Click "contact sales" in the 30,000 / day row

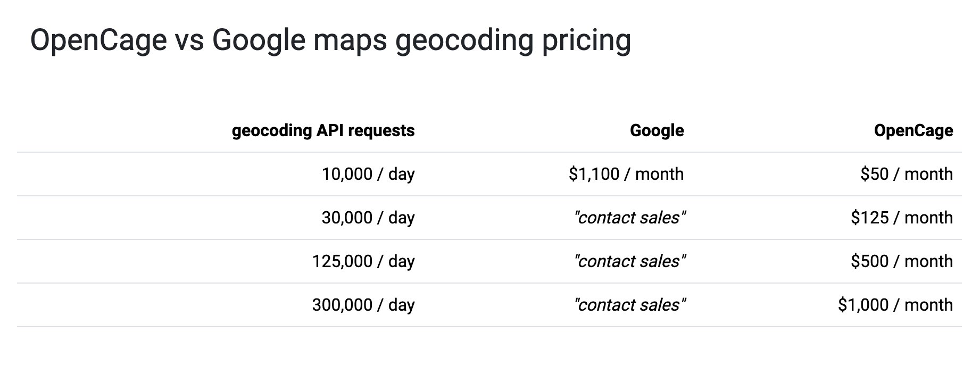(629, 218)
